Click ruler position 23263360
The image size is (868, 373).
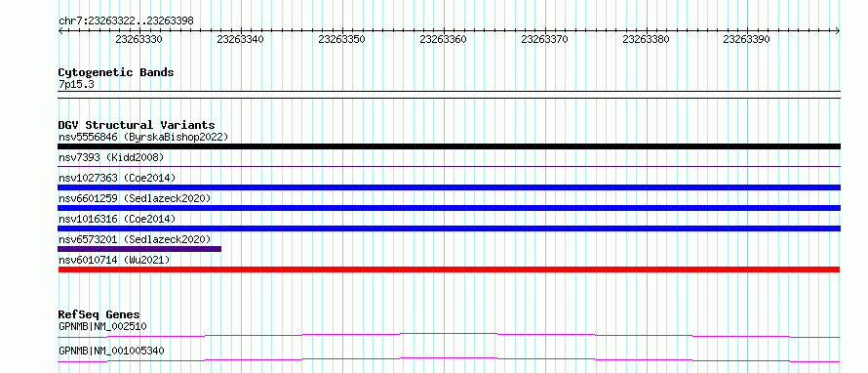click(443, 40)
